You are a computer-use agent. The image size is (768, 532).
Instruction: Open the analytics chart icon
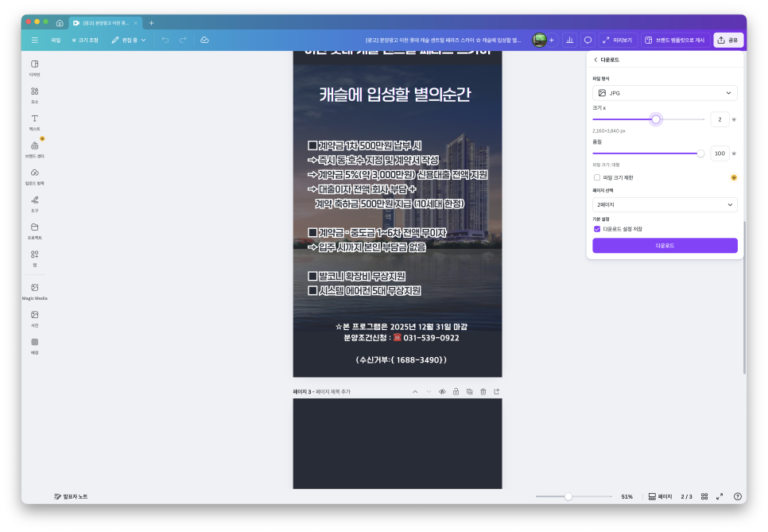click(x=569, y=41)
